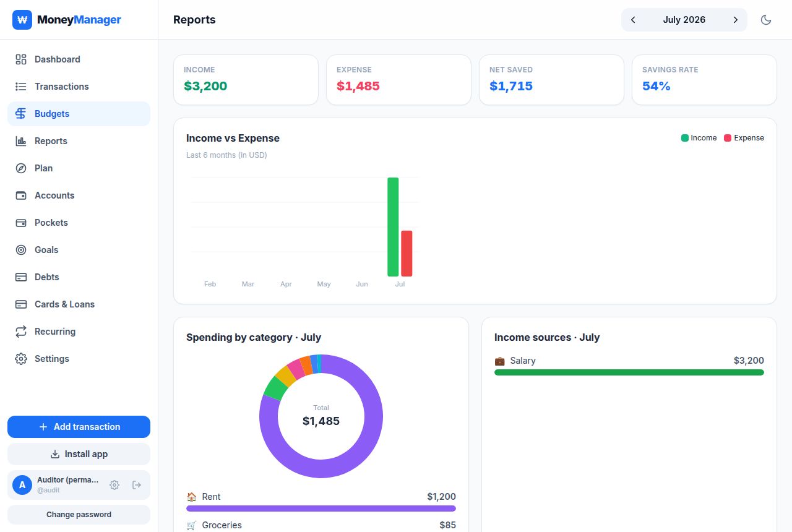The width and height of the screenshot is (792, 532).
Task: Click the Savings Rate 54% card
Action: (x=704, y=80)
